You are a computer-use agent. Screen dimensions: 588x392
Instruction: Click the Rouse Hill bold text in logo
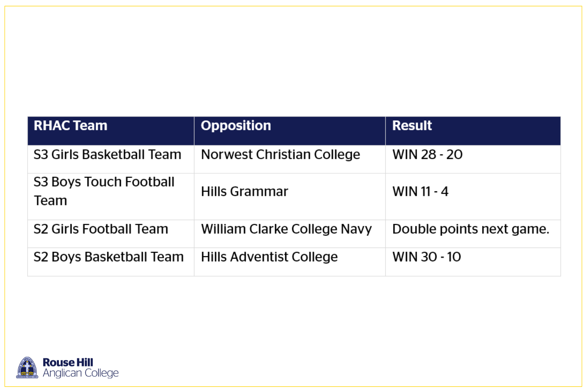click(68, 362)
